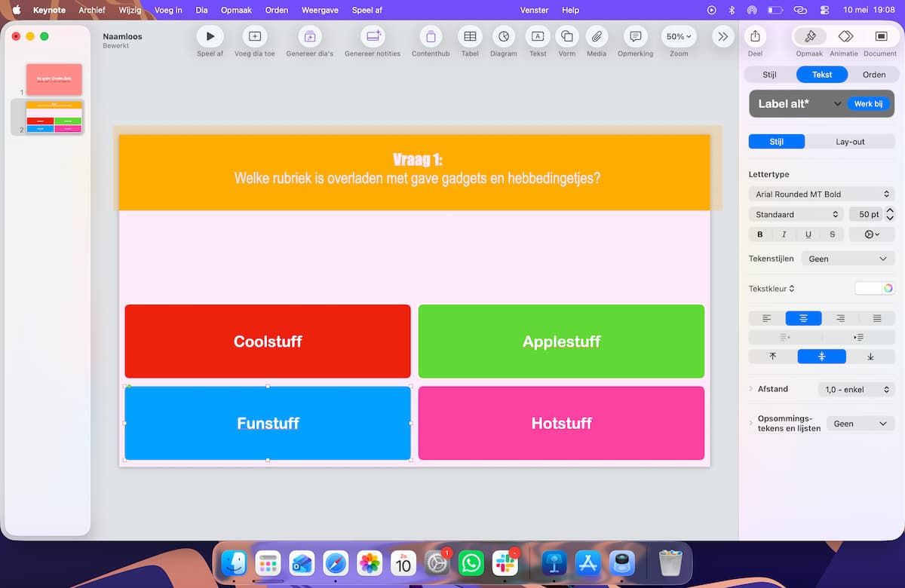Open the Zoom 50% dropdown
This screenshot has height=588, width=905.
click(x=679, y=36)
